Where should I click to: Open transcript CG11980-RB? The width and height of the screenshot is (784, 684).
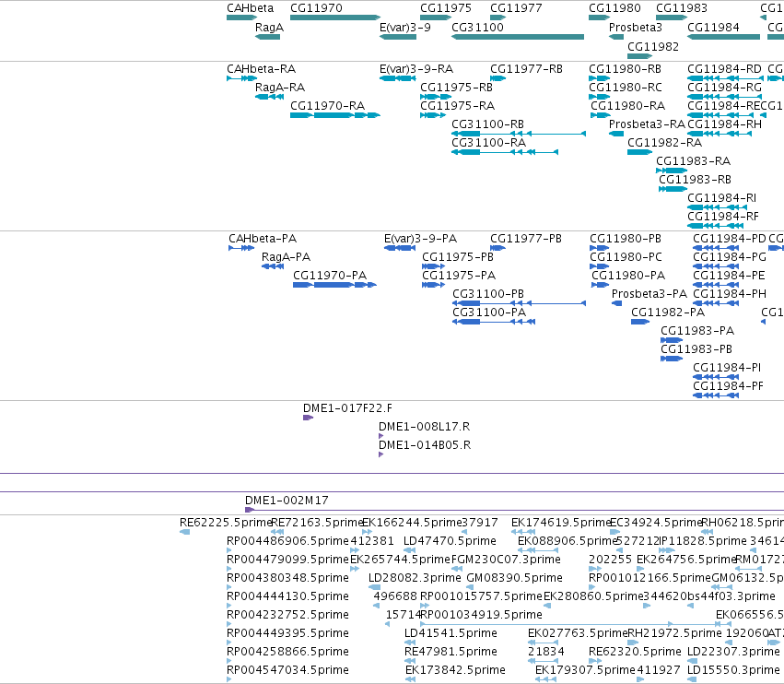click(625, 69)
